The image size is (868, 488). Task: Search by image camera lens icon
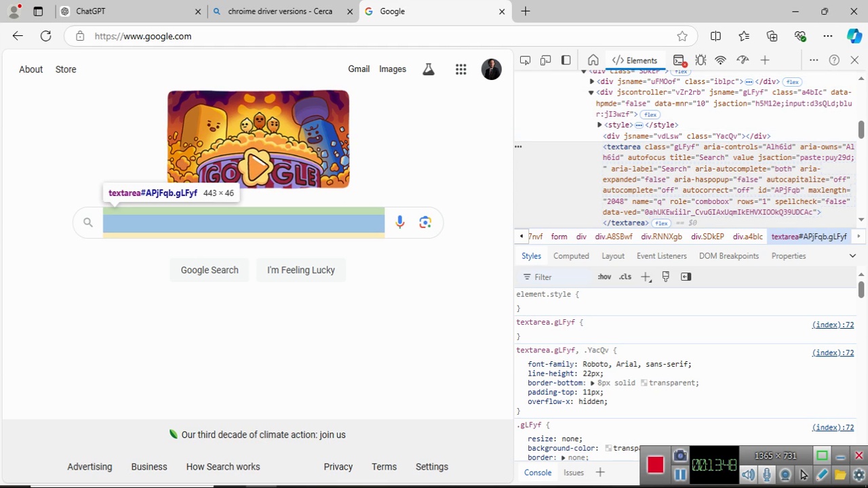point(425,222)
